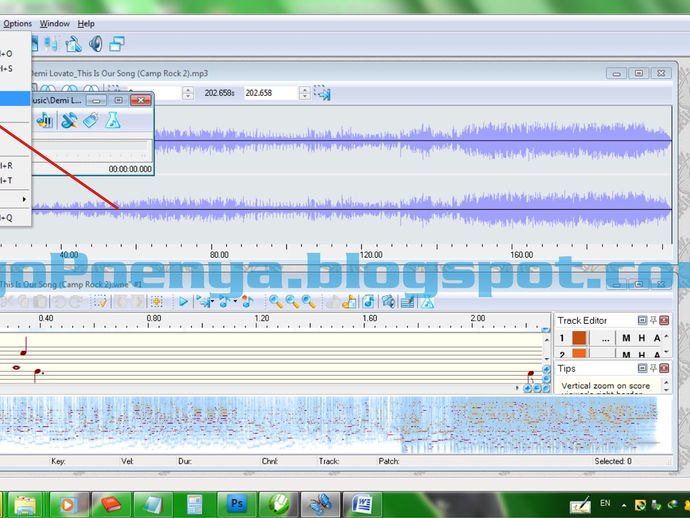This screenshot has height=518, width=690.
Task: Click horizontal zoom-out minus below the score
Action: tap(537, 388)
